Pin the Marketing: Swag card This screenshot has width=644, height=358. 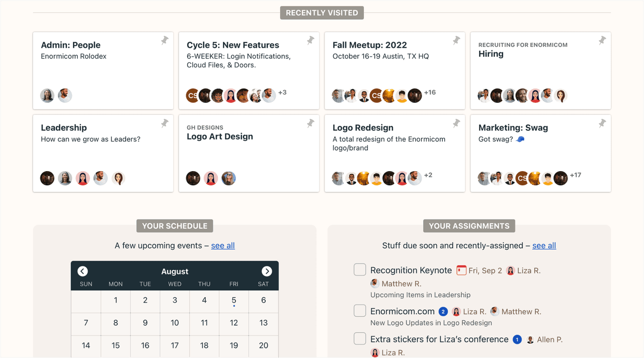pos(602,123)
